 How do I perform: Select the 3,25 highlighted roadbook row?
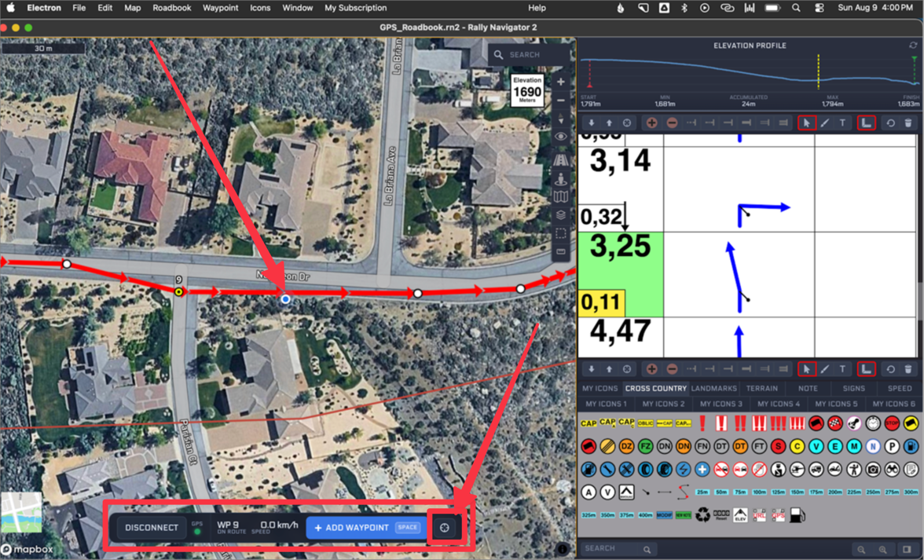pyautogui.click(x=747, y=275)
